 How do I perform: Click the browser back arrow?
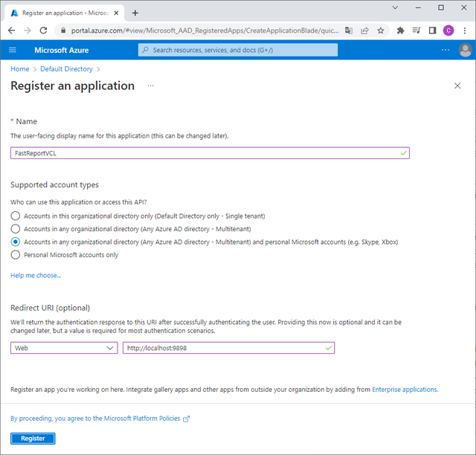tap(12, 30)
